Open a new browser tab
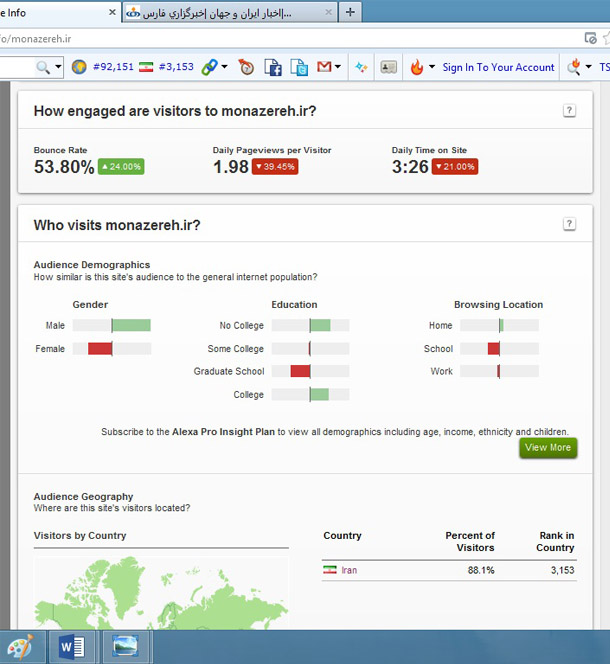This screenshot has width=610, height=664. tap(350, 12)
